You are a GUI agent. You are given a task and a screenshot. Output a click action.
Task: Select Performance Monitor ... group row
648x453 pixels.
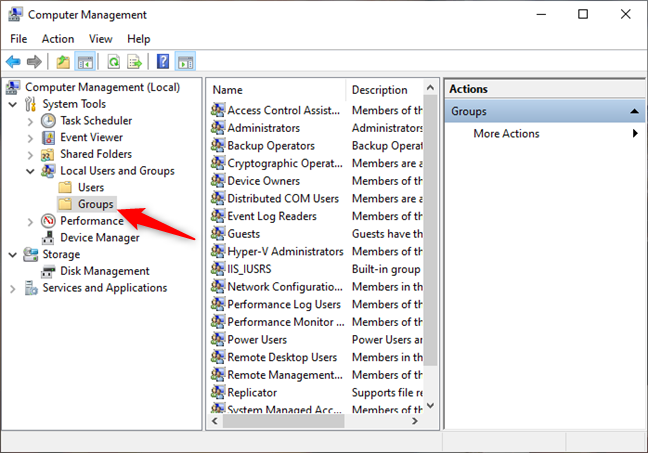(317, 322)
